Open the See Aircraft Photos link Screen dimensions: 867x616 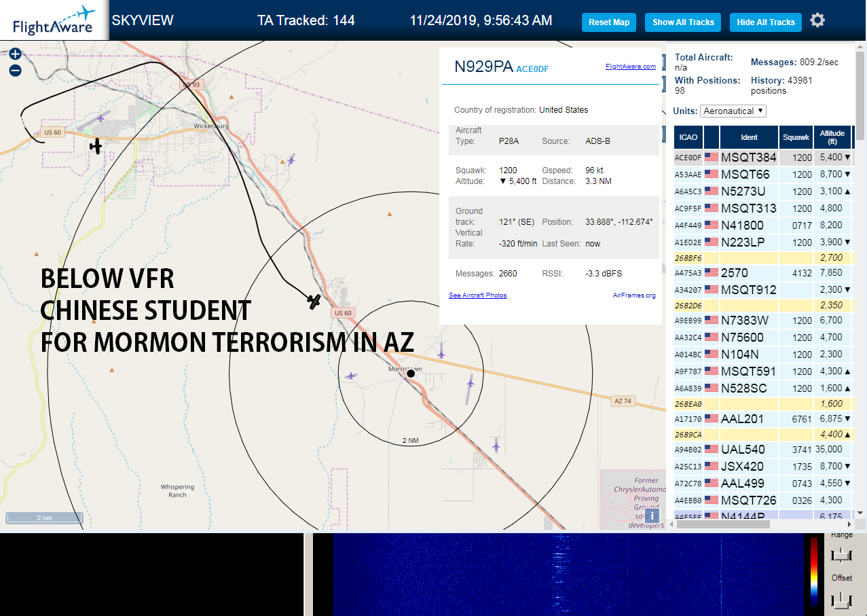click(x=477, y=295)
